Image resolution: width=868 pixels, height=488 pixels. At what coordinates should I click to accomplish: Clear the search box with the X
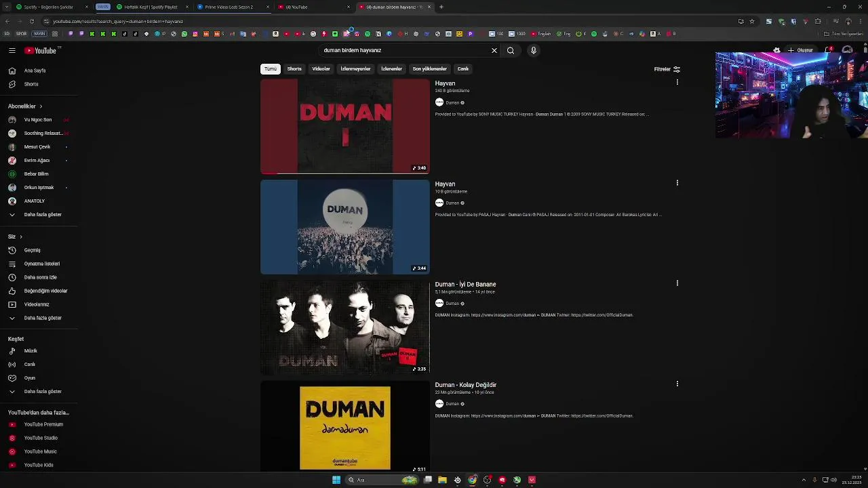point(494,50)
